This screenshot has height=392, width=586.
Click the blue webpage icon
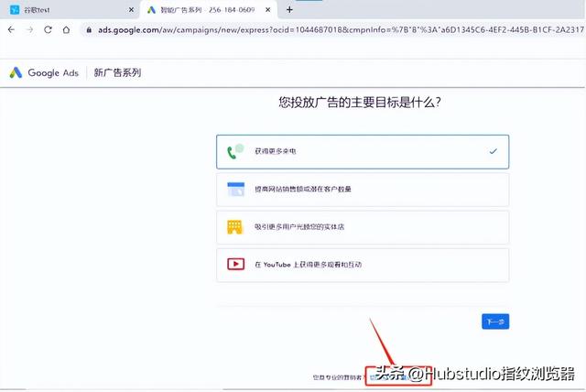(236, 189)
